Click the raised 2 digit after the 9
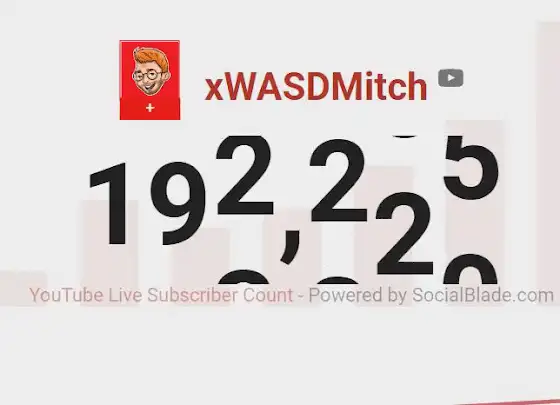This screenshot has width=560, height=405. click(244, 175)
